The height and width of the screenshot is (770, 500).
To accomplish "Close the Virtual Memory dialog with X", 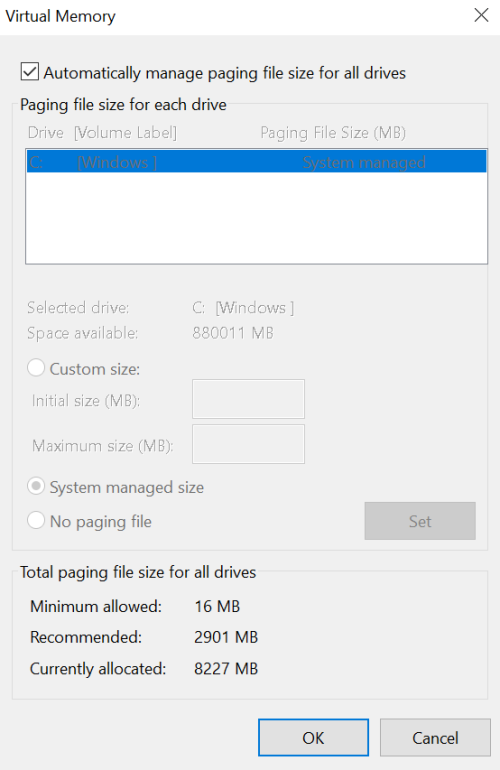I will [x=481, y=15].
